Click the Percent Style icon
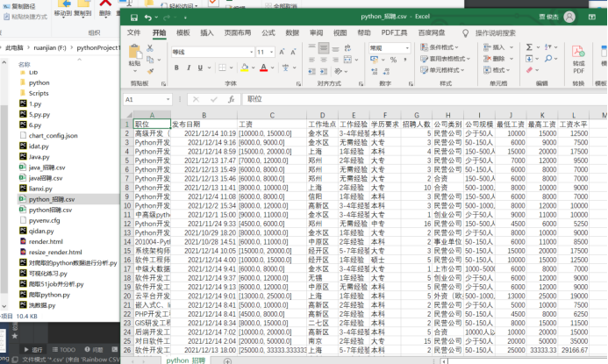Screen dimensions: 608x364 393,60
